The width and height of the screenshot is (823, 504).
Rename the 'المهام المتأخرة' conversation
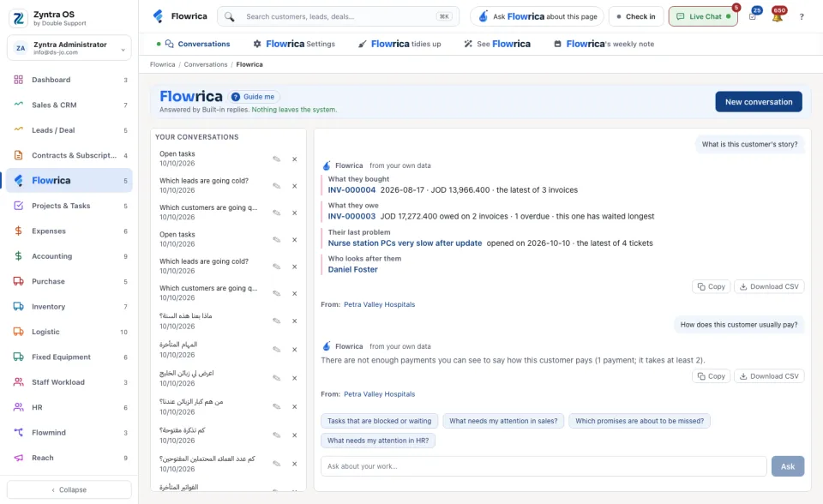click(x=277, y=350)
